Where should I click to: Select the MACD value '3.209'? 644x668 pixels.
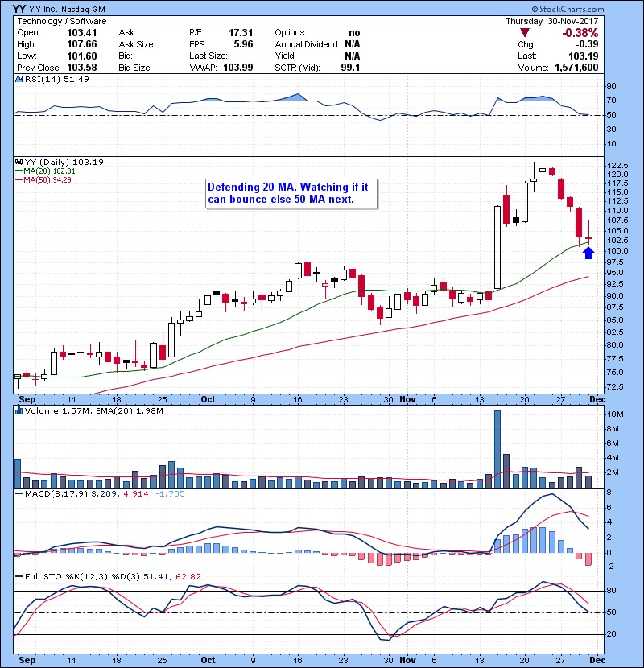(104, 494)
